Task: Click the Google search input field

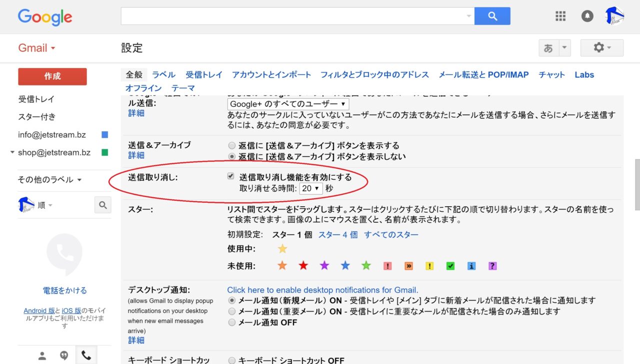Action: (295, 16)
